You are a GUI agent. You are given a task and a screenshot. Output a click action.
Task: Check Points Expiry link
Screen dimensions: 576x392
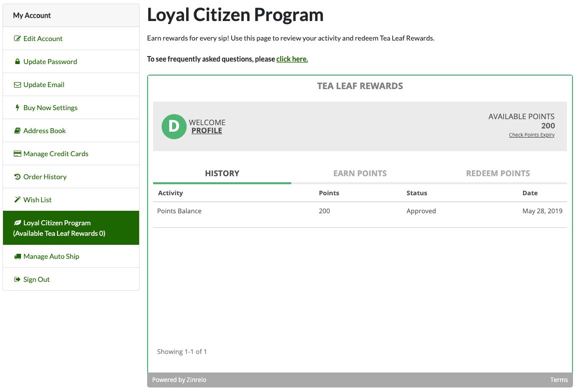[x=531, y=135]
